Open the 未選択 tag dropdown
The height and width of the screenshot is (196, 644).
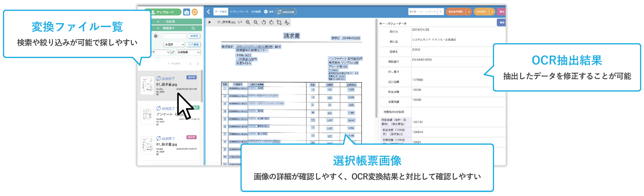174,45
